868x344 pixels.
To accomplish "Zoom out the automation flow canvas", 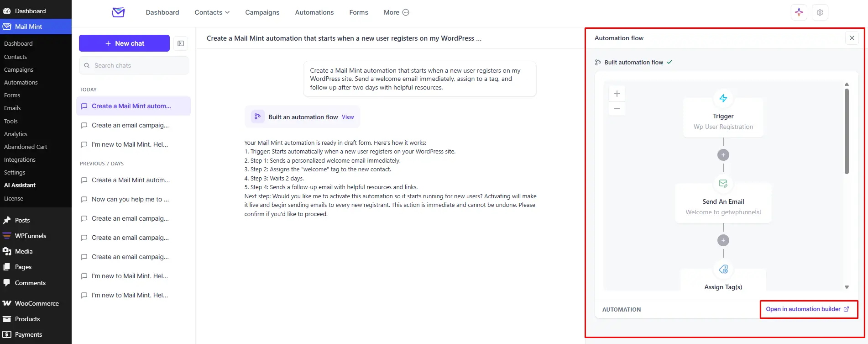I will point(617,109).
